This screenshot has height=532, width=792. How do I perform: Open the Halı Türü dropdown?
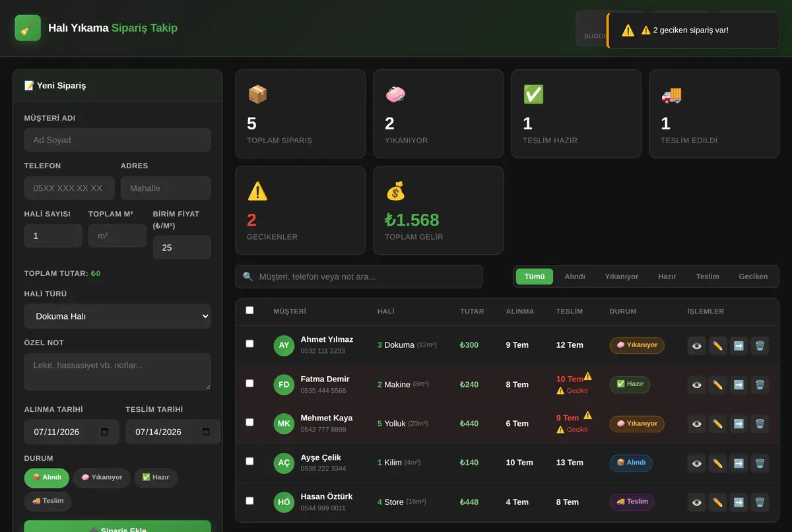(117, 316)
